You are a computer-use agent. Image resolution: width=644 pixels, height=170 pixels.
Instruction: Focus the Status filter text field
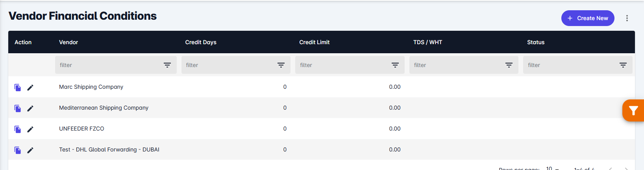click(571, 65)
